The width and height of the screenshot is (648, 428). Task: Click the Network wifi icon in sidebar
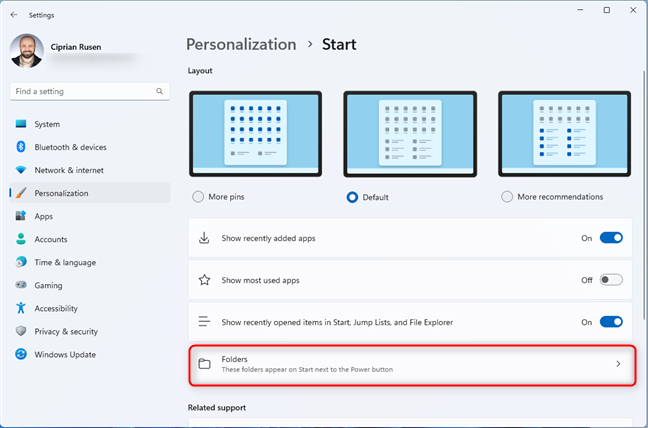21,170
